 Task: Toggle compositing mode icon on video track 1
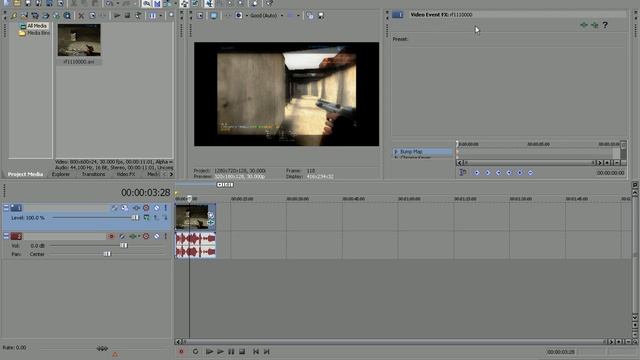click(146, 218)
